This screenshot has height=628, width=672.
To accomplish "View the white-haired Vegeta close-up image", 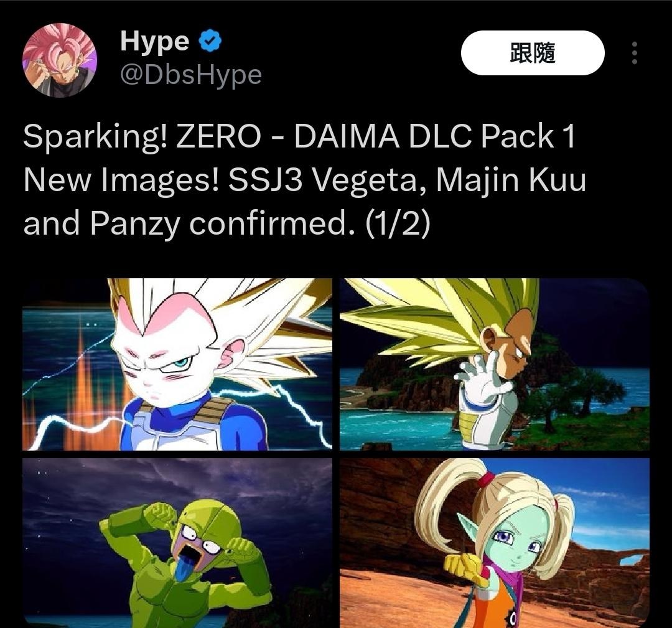I will point(177,364).
